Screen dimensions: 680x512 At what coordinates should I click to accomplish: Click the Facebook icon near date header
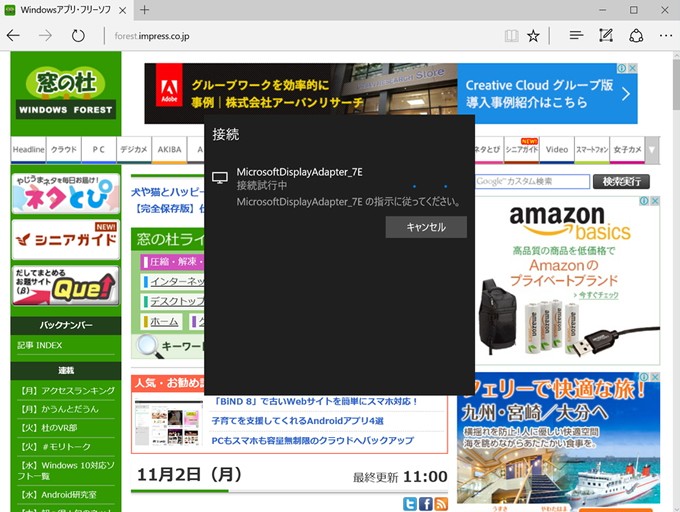click(x=425, y=504)
